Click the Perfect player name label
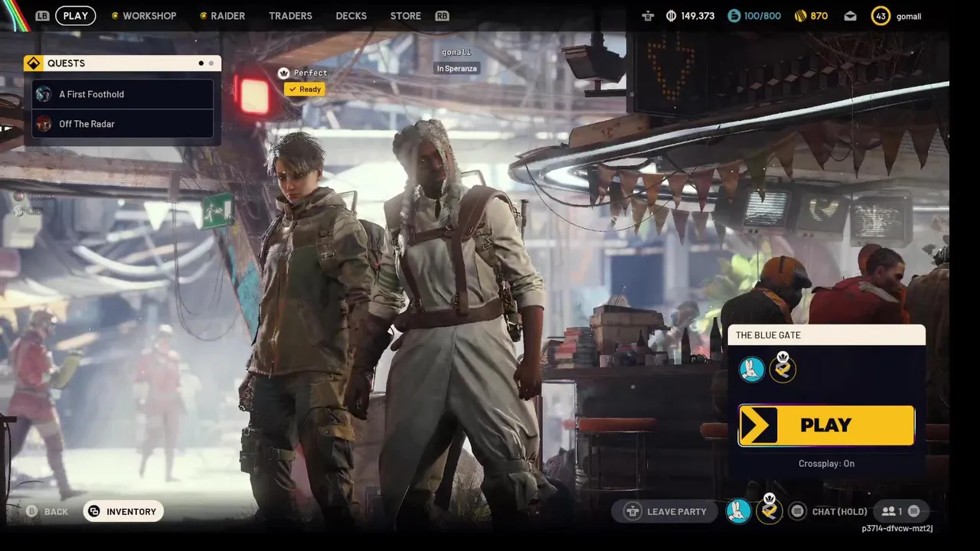980x551 pixels. pos(310,73)
